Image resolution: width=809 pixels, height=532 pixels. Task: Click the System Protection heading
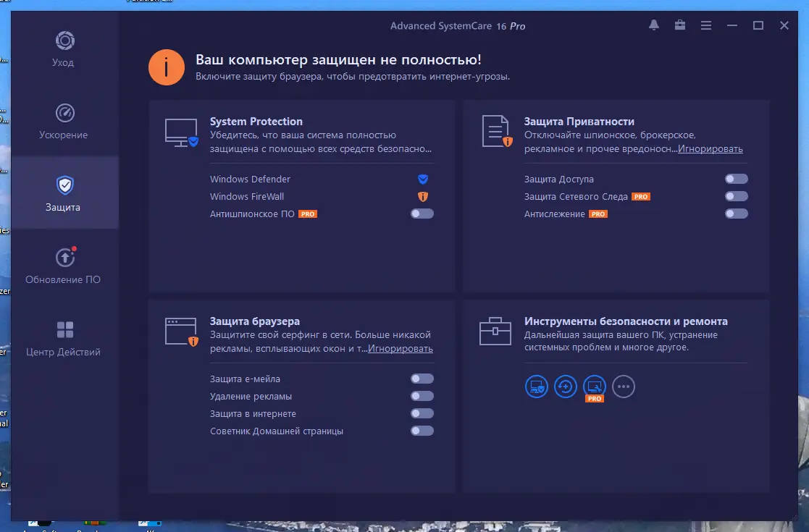pos(256,122)
